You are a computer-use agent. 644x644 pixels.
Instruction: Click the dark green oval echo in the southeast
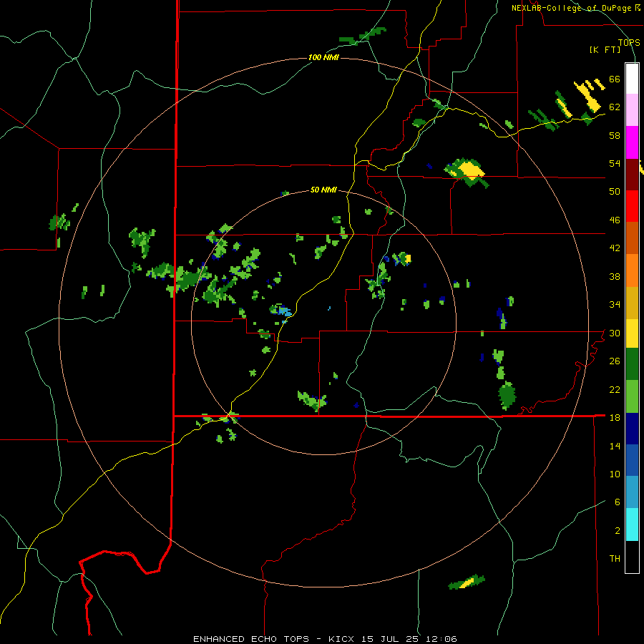[507, 395]
